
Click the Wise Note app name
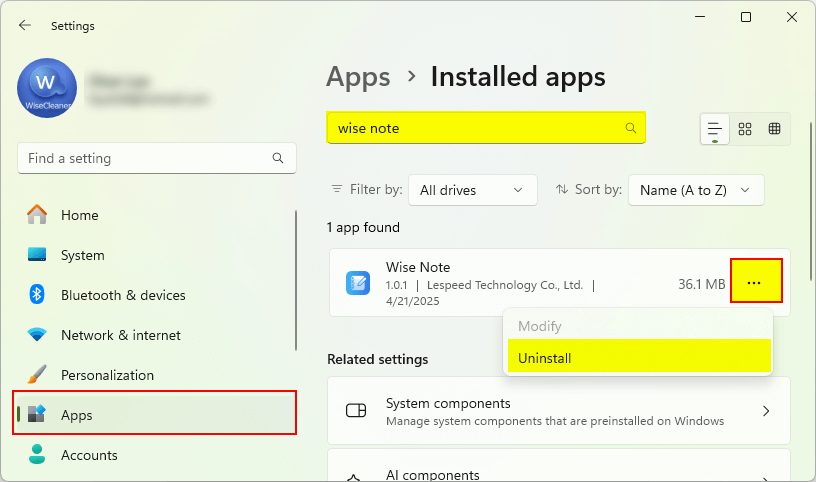point(418,268)
